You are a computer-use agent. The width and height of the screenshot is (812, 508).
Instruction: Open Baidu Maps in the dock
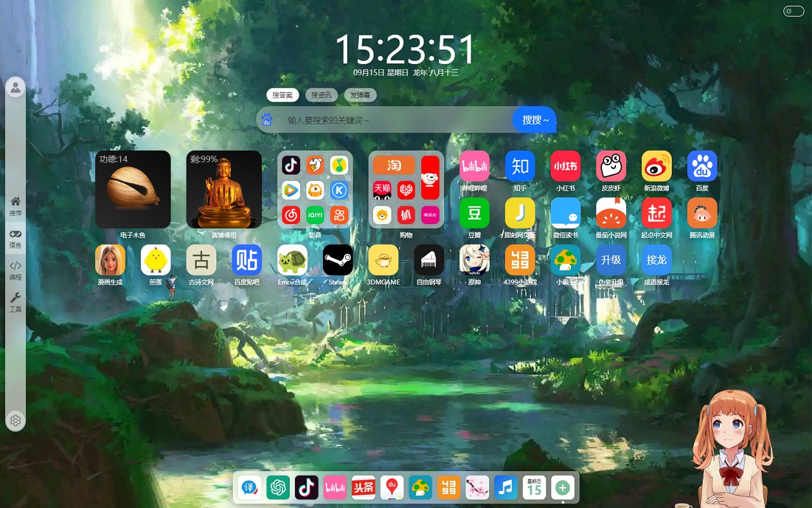point(392,488)
